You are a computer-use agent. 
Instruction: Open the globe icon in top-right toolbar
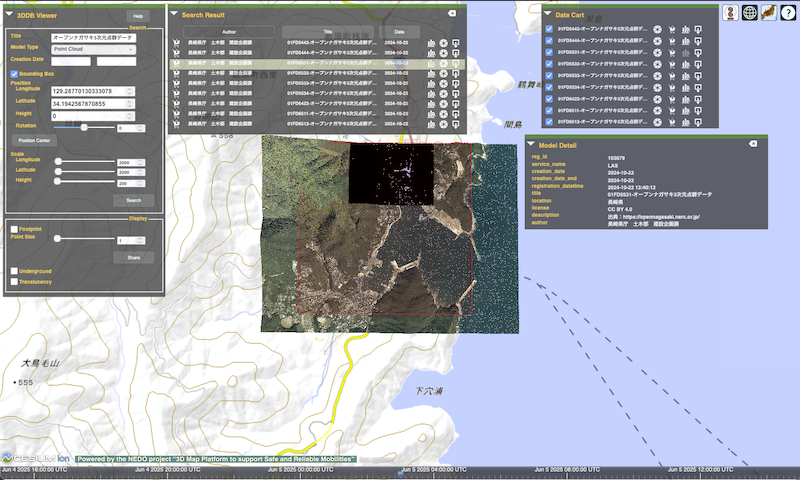point(749,13)
